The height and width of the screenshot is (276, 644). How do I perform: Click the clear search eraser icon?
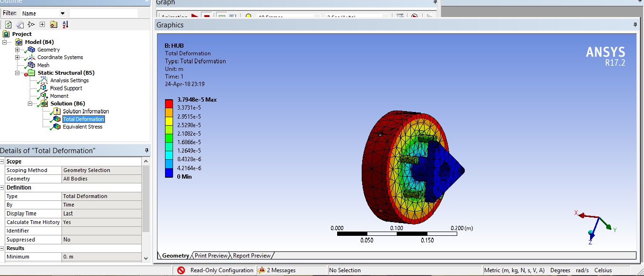[x=20, y=25]
